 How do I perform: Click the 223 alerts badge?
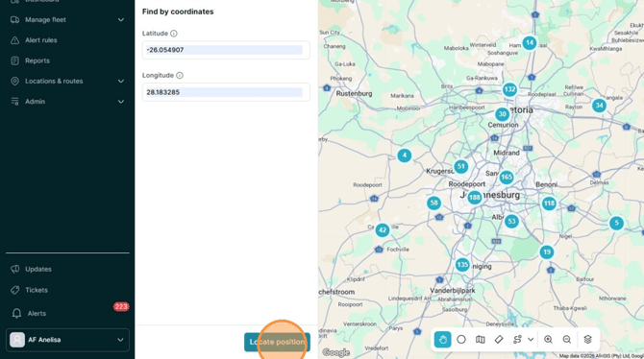coord(121,306)
